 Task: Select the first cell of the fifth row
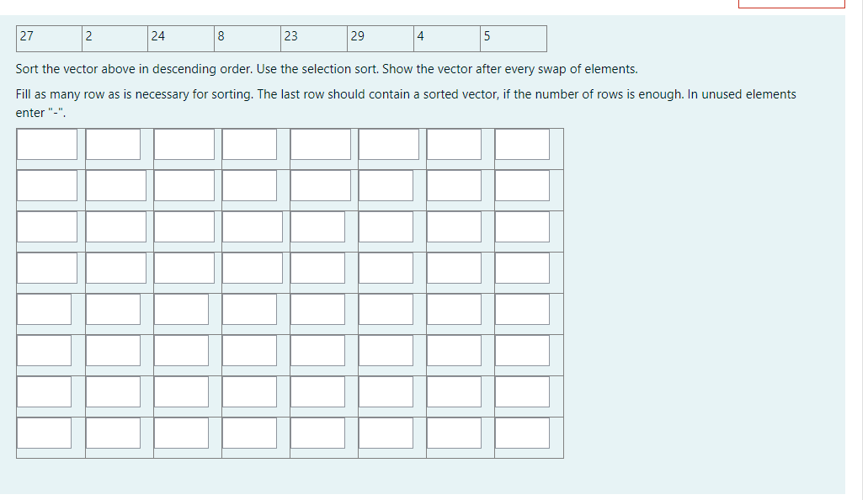coord(46,309)
